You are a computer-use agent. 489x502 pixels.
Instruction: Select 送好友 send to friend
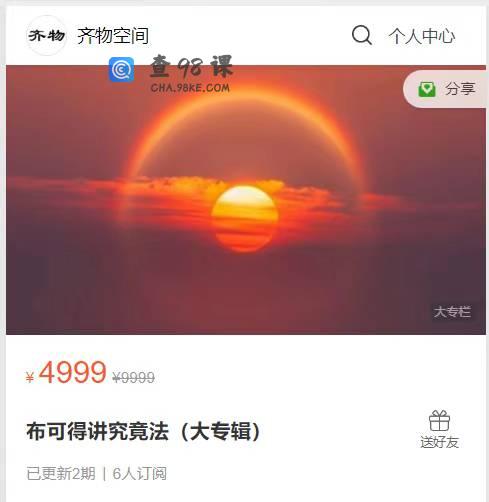(x=439, y=442)
